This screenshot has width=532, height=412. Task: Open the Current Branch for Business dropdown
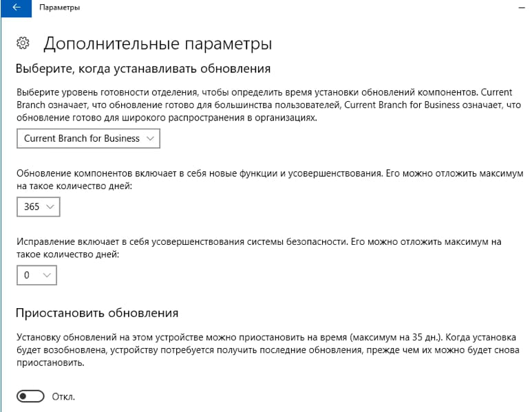[x=88, y=138]
